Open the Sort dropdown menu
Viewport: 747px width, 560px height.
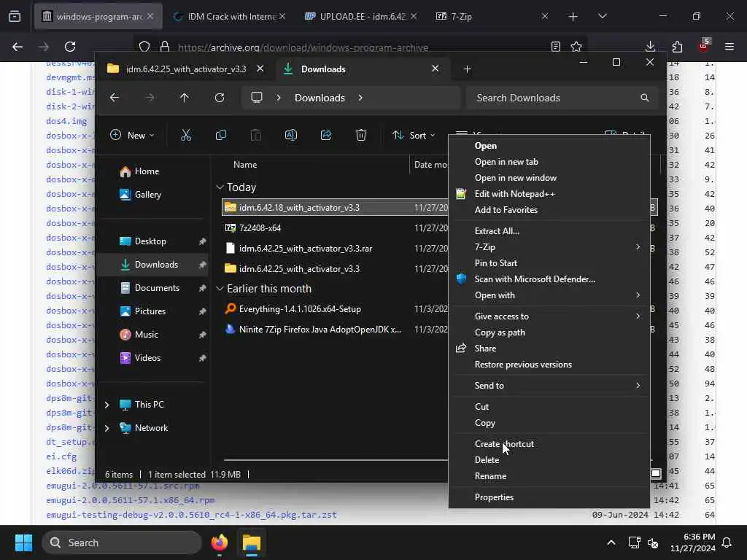pyautogui.click(x=414, y=135)
